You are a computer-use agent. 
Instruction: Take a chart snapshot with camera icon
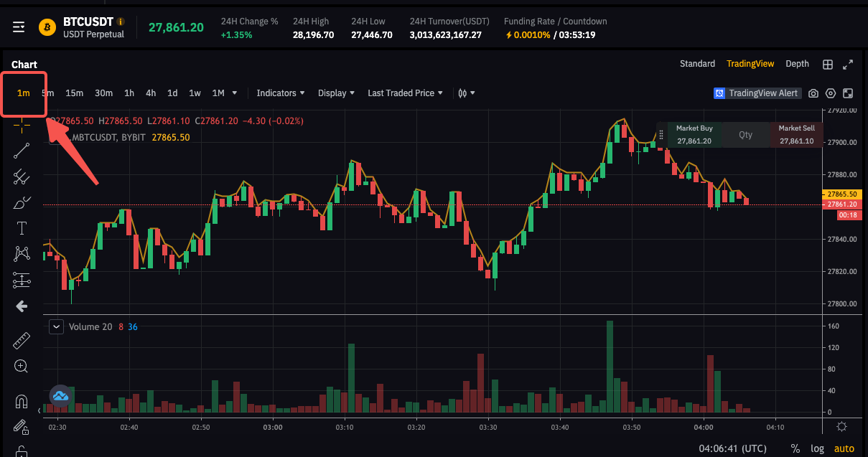pos(813,93)
